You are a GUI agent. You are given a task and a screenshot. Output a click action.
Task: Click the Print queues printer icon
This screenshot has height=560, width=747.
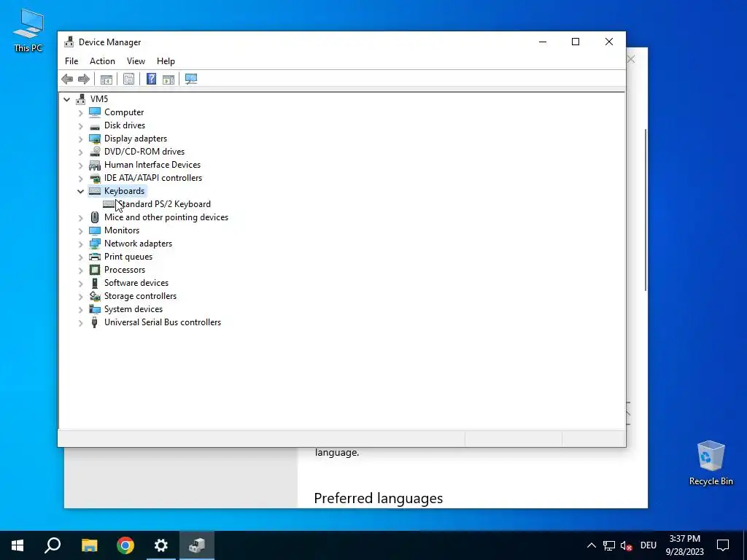[x=95, y=257]
